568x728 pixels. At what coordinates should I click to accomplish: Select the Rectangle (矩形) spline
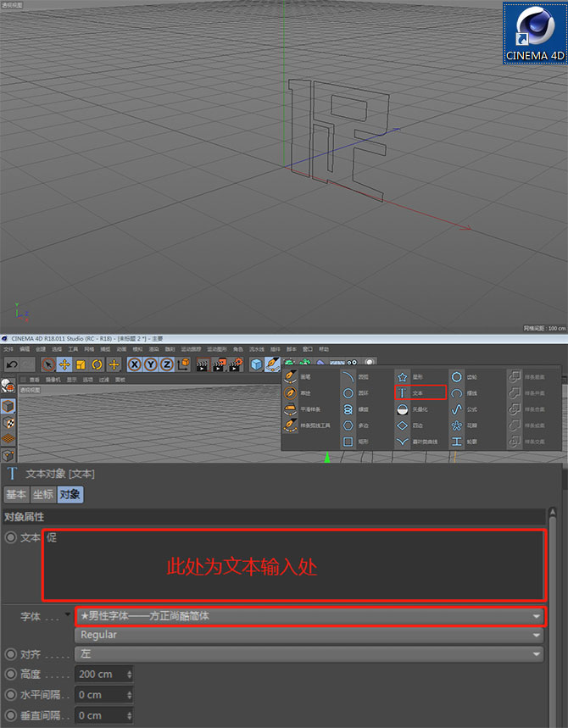pyautogui.click(x=348, y=442)
